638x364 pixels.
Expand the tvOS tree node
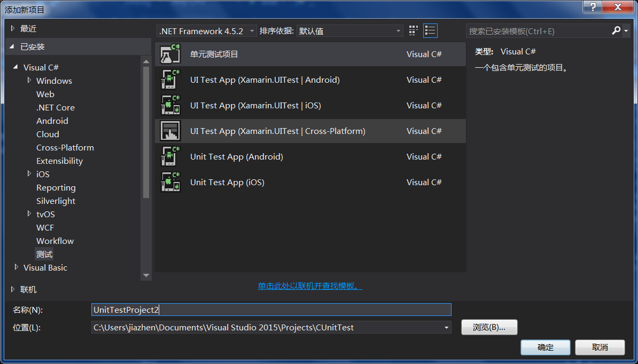(x=29, y=213)
